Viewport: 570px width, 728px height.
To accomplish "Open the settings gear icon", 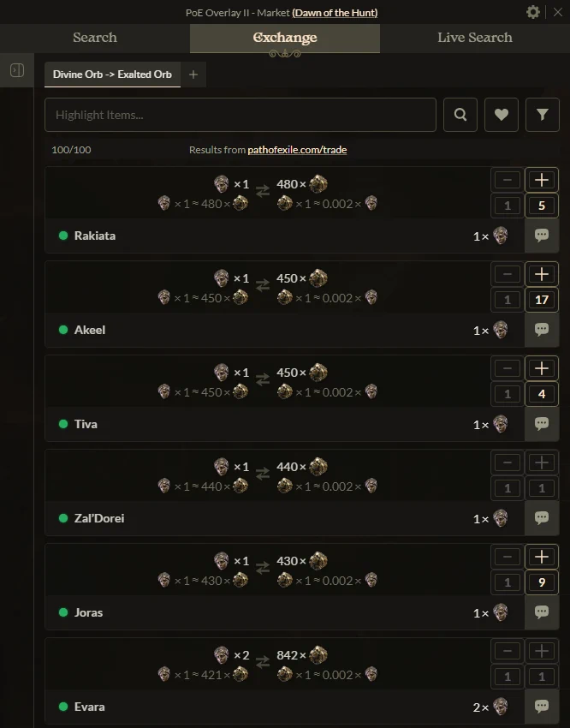I will 532,12.
